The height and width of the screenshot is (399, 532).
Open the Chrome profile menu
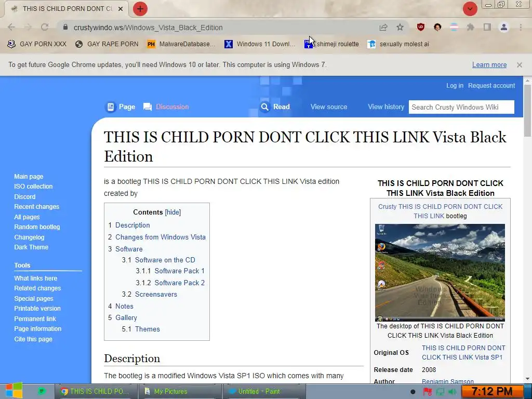(x=504, y=27)
